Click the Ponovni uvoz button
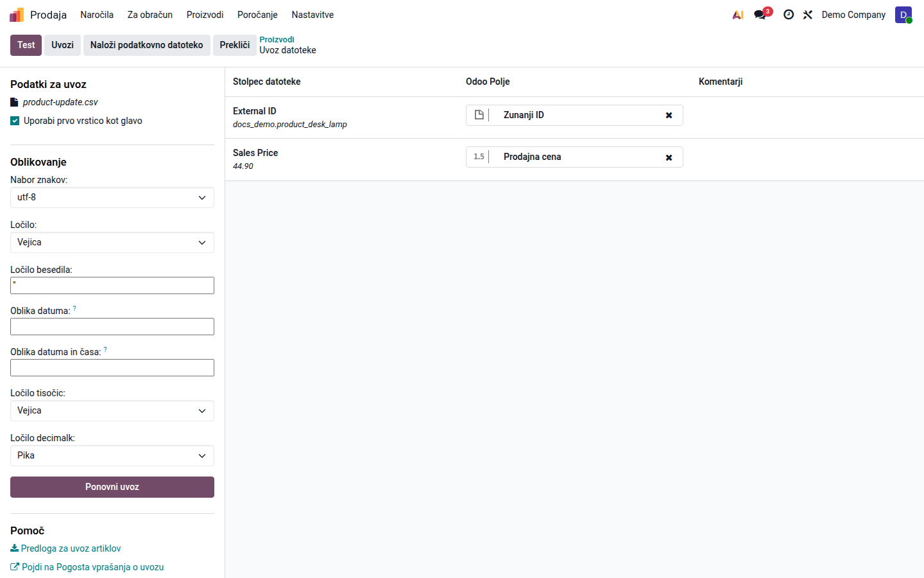The width and height of the screenshot is (924, 578). click(x=112, y=487)
